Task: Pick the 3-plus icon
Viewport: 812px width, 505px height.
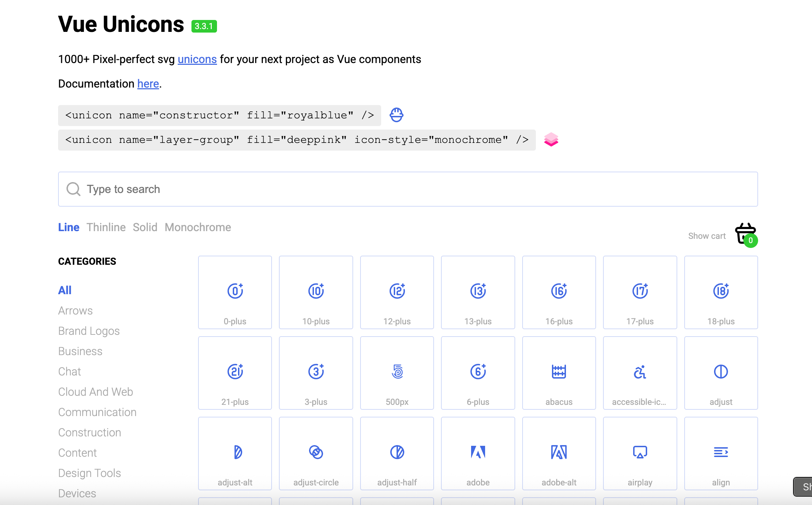Action: 316,373
